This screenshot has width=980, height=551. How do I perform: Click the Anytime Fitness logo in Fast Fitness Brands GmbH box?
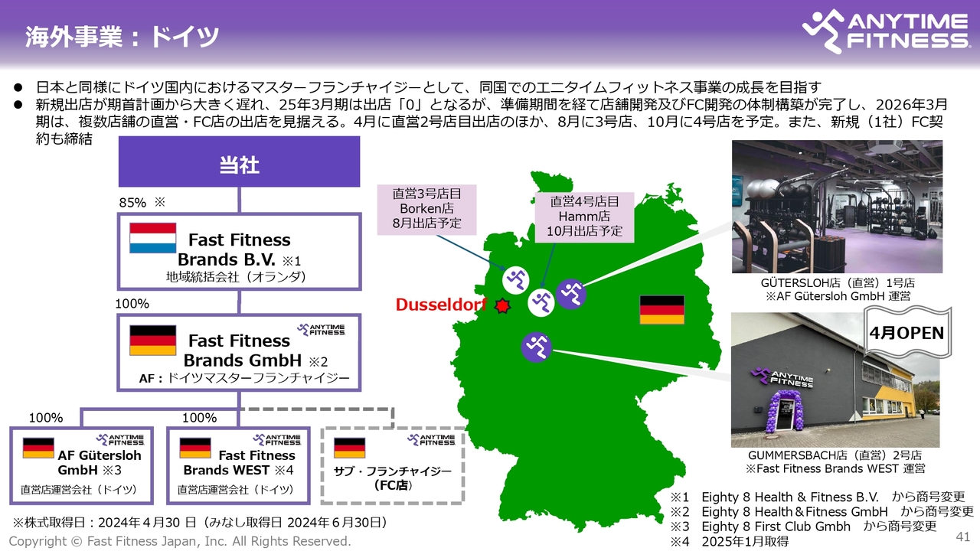pos(321,330)
